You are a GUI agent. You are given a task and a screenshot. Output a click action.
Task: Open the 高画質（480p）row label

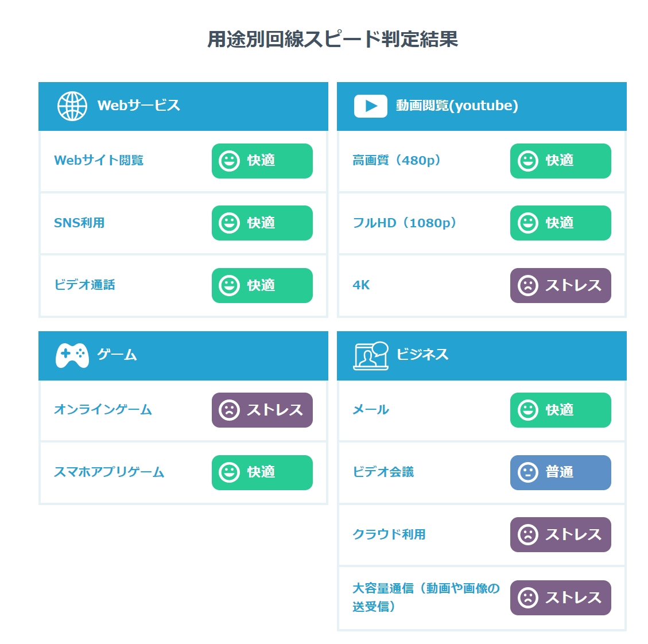pyautogui.click(x=397, y=160)
